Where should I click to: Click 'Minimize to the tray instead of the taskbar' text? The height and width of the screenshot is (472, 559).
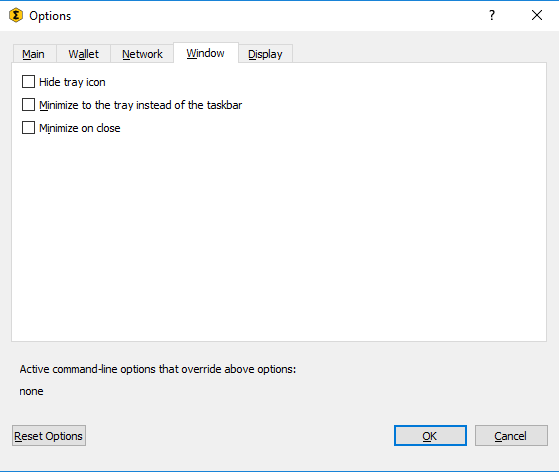click(140, 105)
